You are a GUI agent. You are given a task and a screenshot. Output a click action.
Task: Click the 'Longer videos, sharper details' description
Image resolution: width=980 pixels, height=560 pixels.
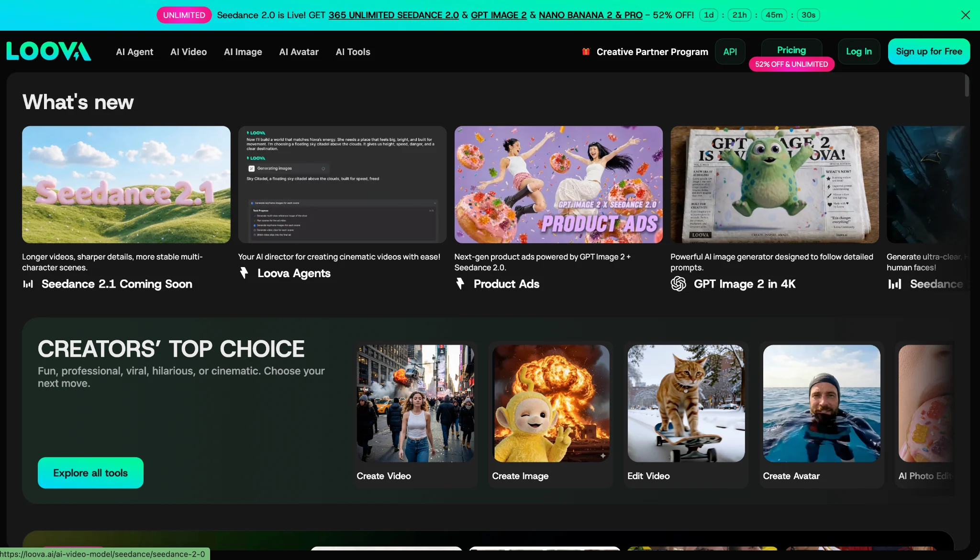[112, 262]
